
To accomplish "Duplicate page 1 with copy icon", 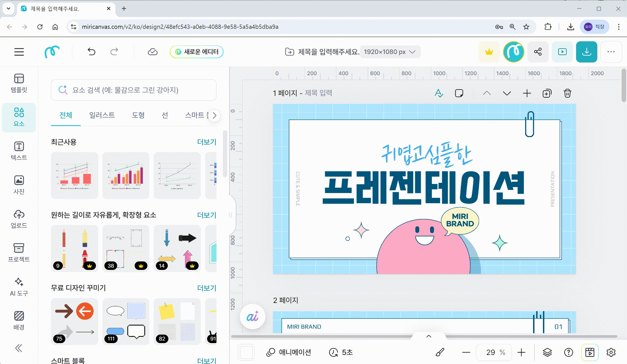I will [x=547, y=93].
